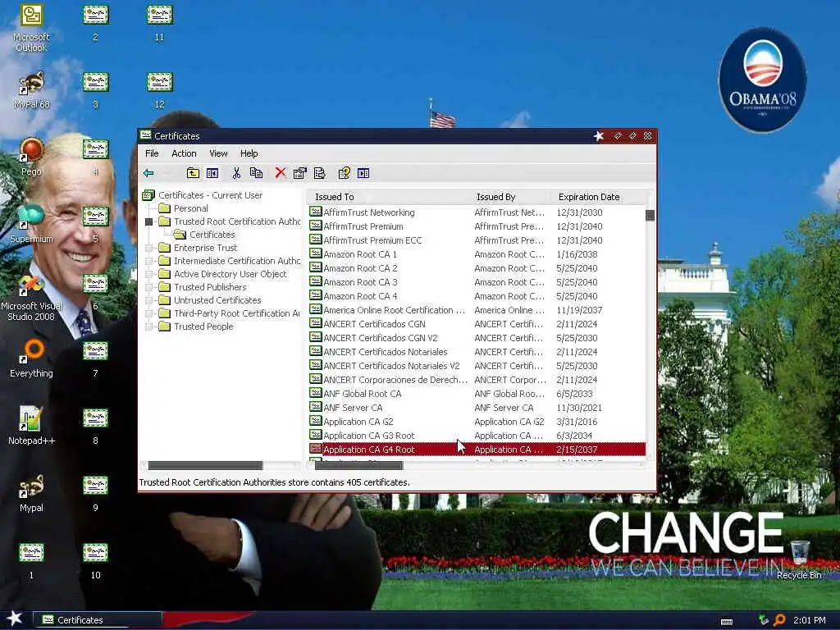This screenshot has height=630, width=840.
Task: Click the 2:01 PM taskbar clock
Action: [809, 620]
